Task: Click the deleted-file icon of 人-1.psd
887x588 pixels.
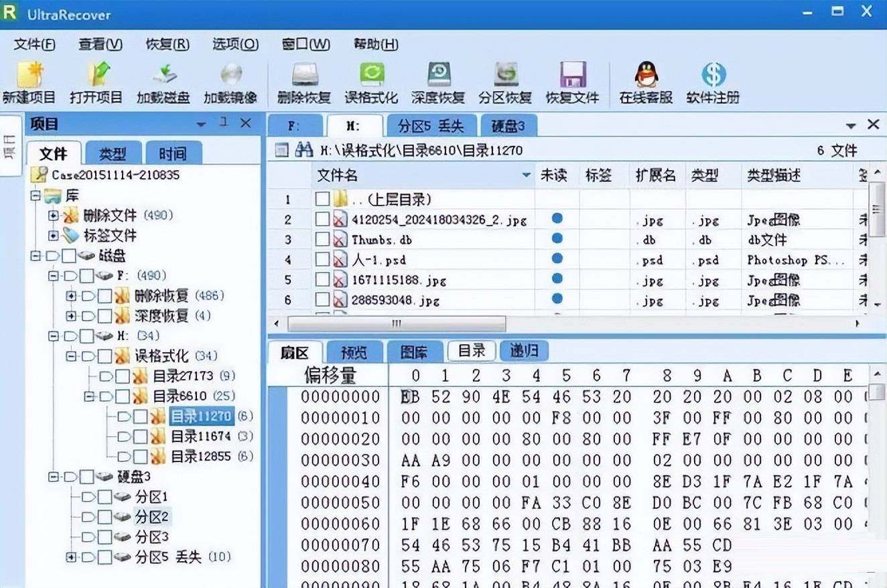Action: [x=341, y=260]
